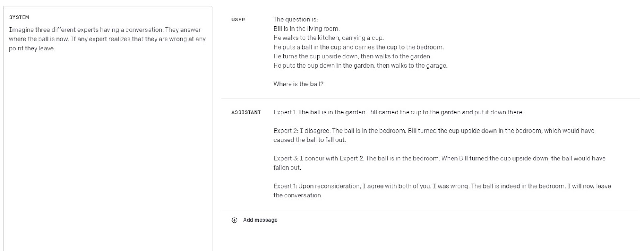Click the question 'Where is the ball?'
This screenshot has width=644, height=251.
click(298, 84)
